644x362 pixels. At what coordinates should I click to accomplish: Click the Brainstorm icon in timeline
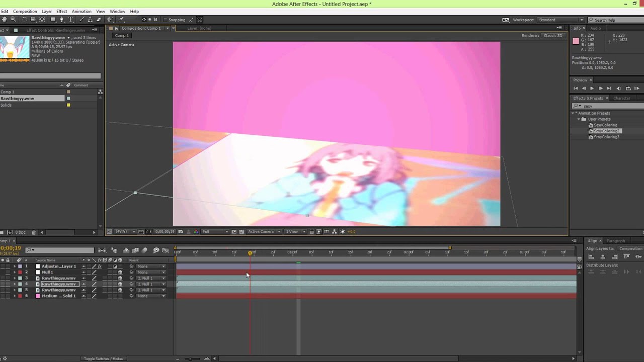(156, 250)
